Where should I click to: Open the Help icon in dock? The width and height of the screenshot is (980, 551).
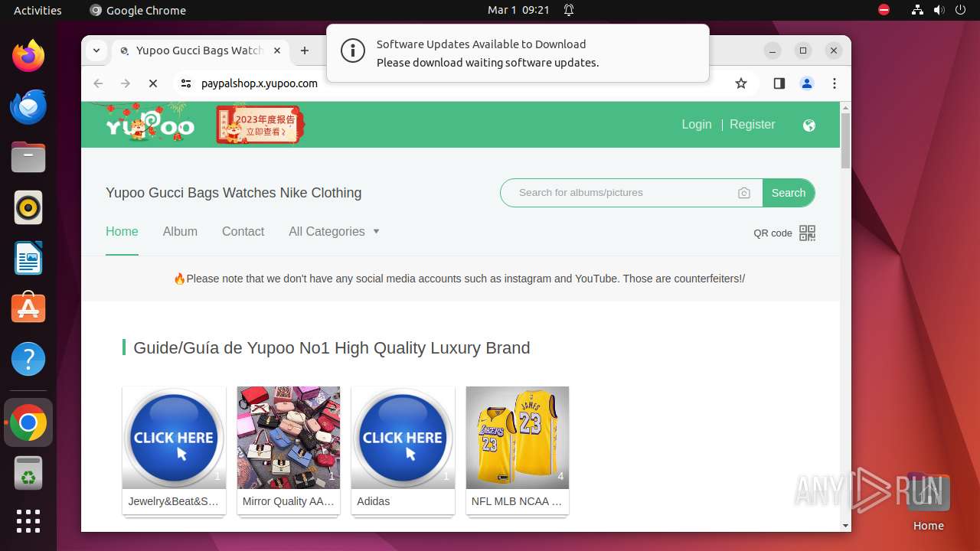click(x=28, y=359)
